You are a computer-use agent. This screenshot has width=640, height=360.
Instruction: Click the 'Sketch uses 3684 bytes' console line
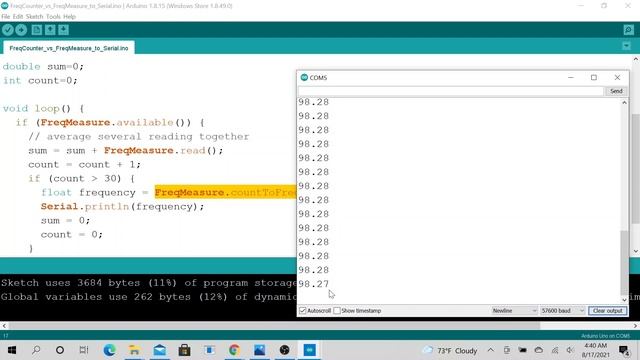pos(149,283)
